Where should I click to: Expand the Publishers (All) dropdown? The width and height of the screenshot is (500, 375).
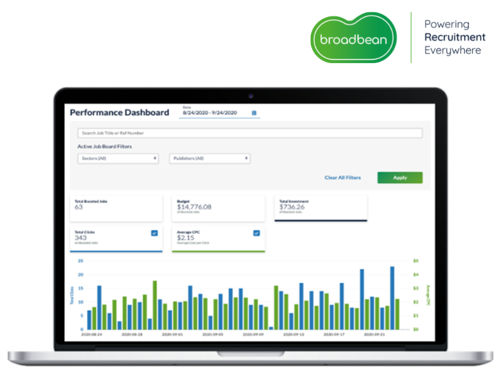(210, 158)
